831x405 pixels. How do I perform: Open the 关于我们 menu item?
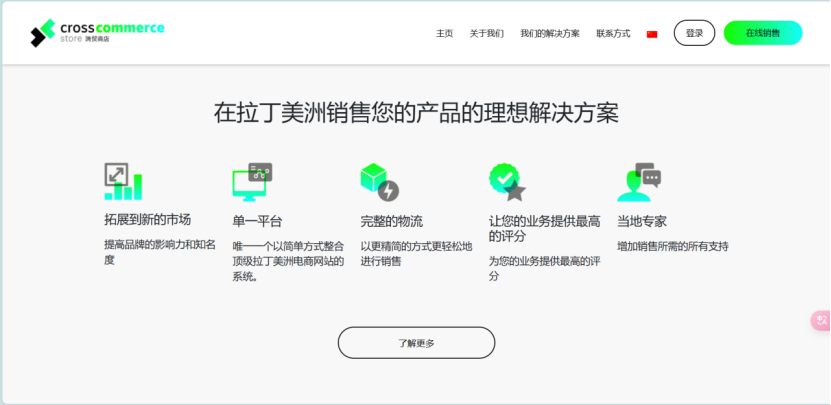[x=487, y=33]
